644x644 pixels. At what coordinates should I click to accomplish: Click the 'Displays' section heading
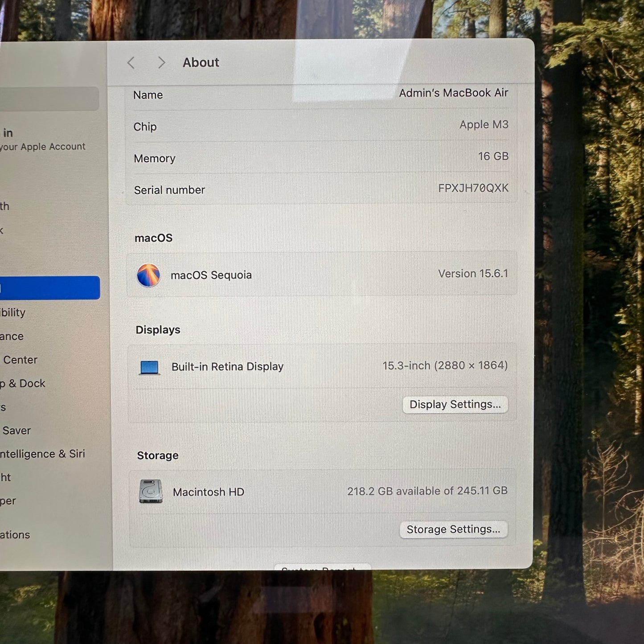(x=158, y=330)
